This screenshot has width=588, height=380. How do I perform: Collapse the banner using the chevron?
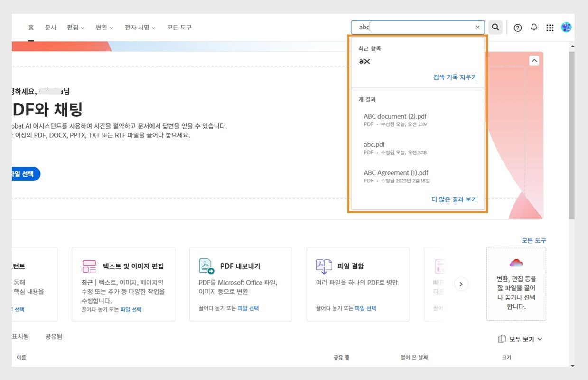pos(534,60)
